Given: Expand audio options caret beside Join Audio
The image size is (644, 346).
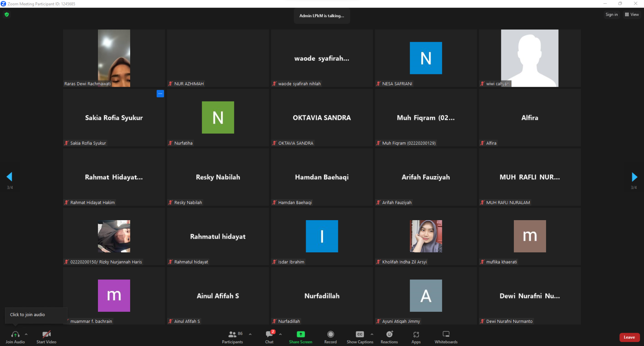Looking at the screenshot, I should (26, 334).
